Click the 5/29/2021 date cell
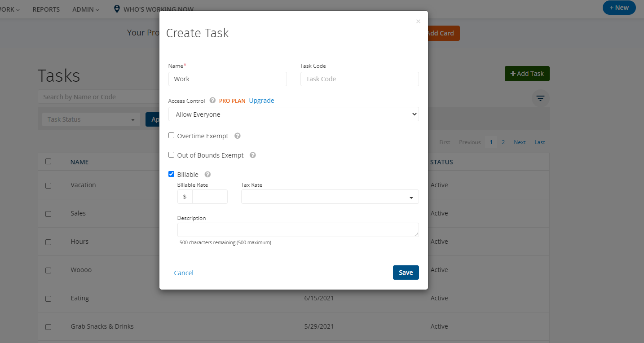 click(x=319, y=326)
